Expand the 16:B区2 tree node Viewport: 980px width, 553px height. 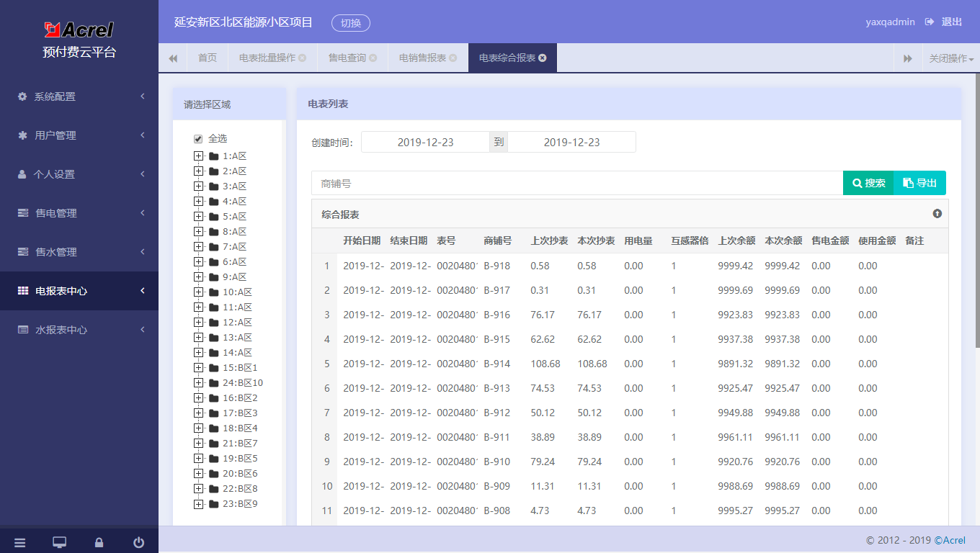point(199,398)
